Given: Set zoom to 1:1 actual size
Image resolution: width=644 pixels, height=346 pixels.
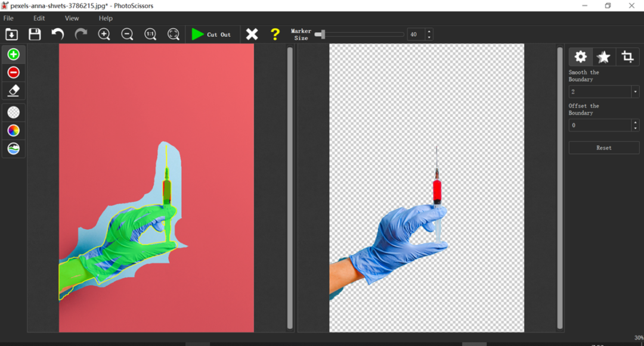Looking at the screenshot, I should 150,35.
